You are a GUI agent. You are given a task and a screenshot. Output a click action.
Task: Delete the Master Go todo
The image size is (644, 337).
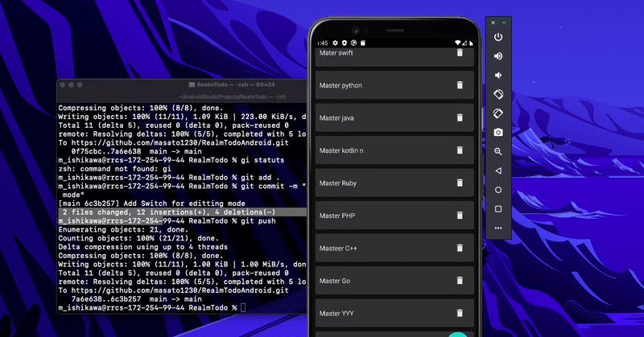click(460, 281)
